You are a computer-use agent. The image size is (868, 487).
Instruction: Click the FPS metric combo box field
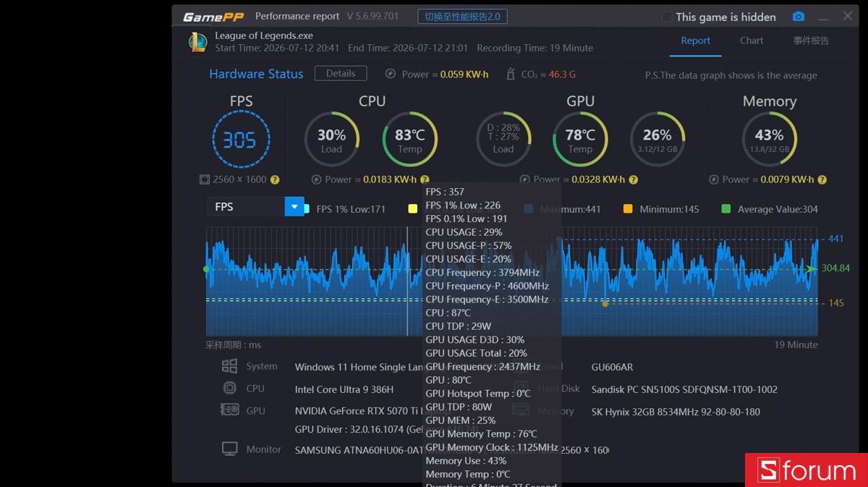tap(255, 207)
